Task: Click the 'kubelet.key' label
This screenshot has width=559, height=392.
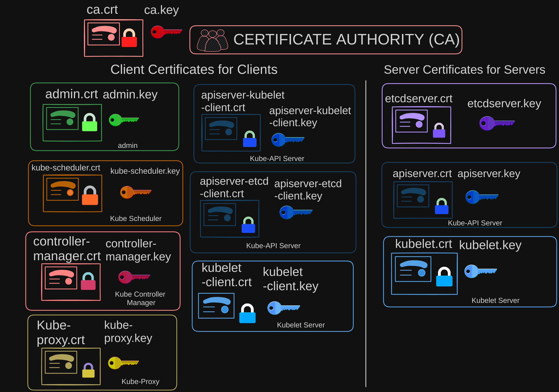Action: point(490,245)
